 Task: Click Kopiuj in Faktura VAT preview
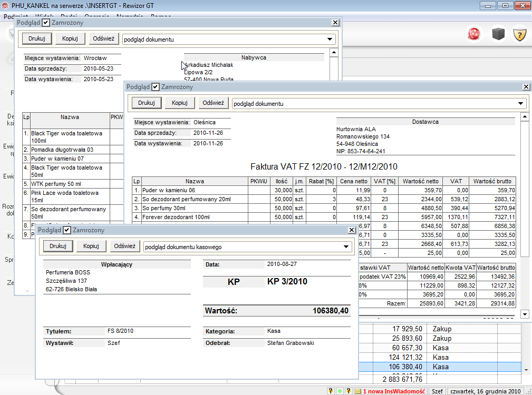click(x=180, y=103)
